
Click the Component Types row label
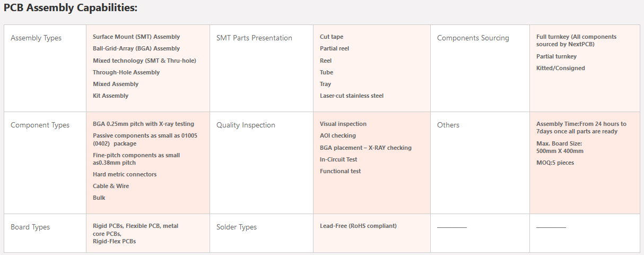tap(40, 125)
